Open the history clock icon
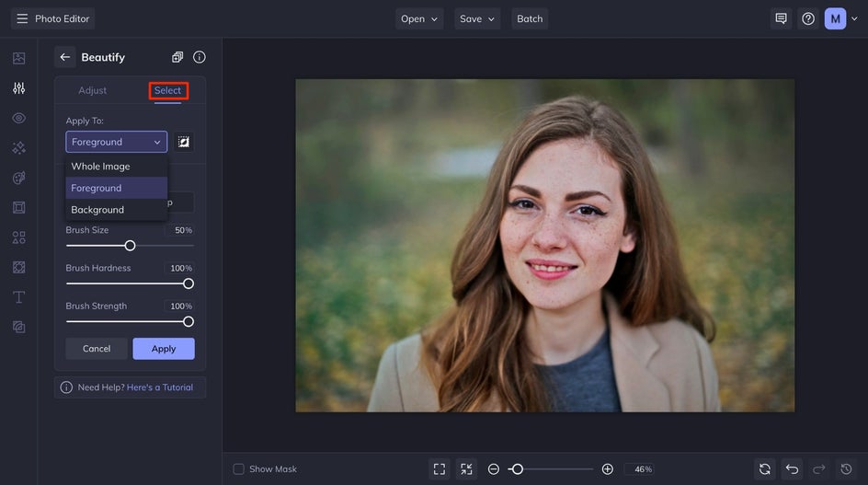This screenshot has width=868, height=485. point(847,469)
